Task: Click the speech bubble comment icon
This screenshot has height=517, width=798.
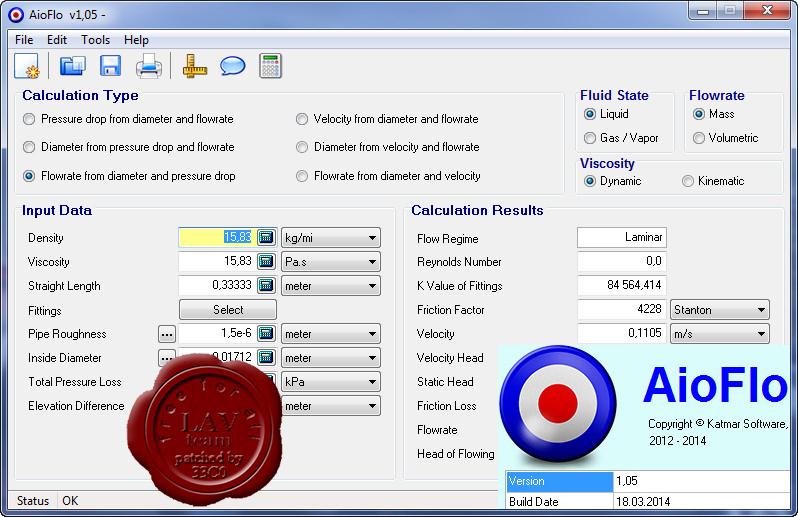Action: pos(233,66)
